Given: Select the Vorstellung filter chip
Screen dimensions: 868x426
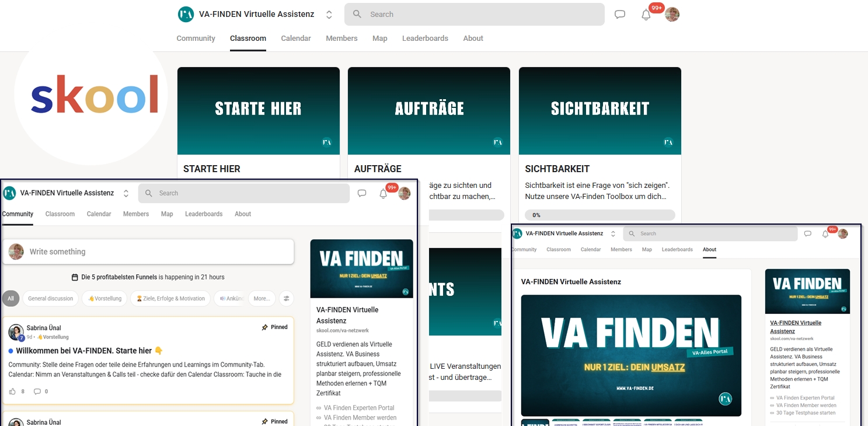Looking at the screenshot, I should [x=104, y=298].
